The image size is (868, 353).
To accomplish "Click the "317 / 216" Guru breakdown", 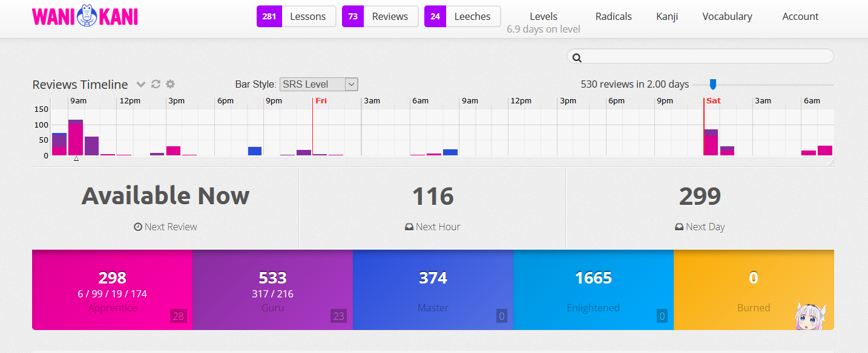I will tap(272, 294).
